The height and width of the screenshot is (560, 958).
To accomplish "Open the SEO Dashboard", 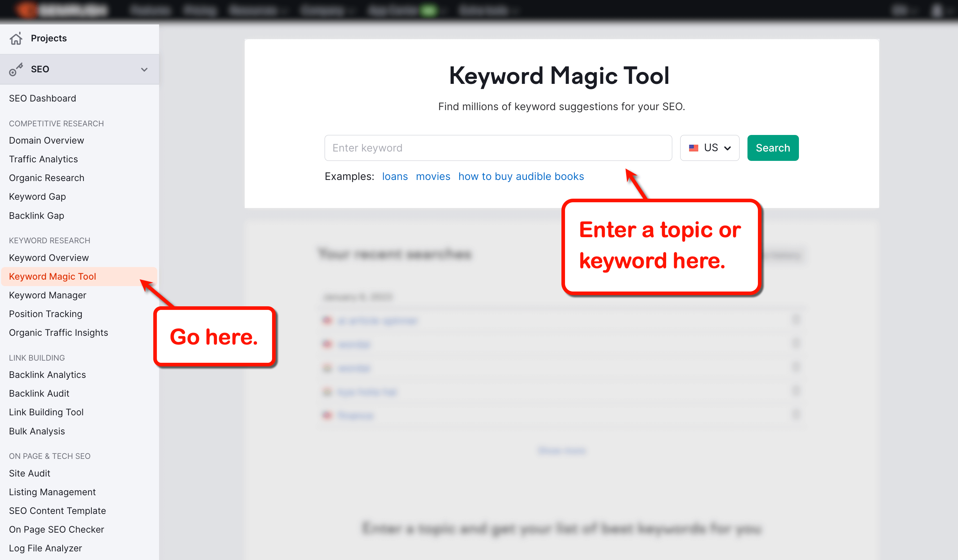I will (42, 98).
